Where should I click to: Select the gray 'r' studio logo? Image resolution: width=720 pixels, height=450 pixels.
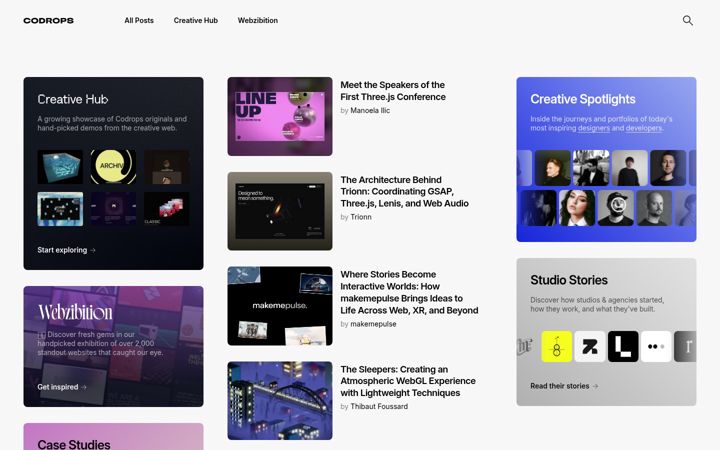[x=685, y=347]
